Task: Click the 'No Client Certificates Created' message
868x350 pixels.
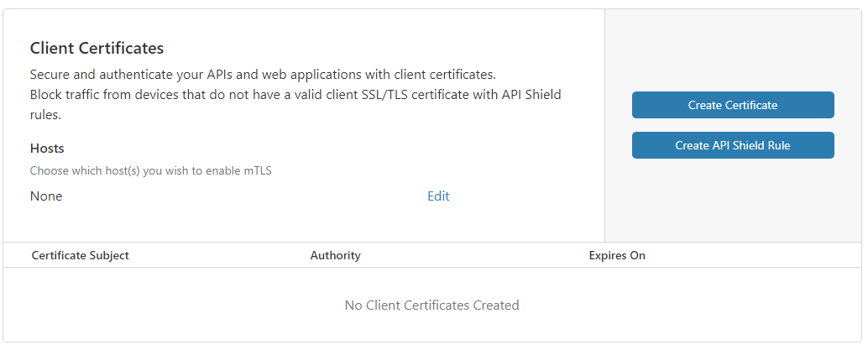Action: 431,306
